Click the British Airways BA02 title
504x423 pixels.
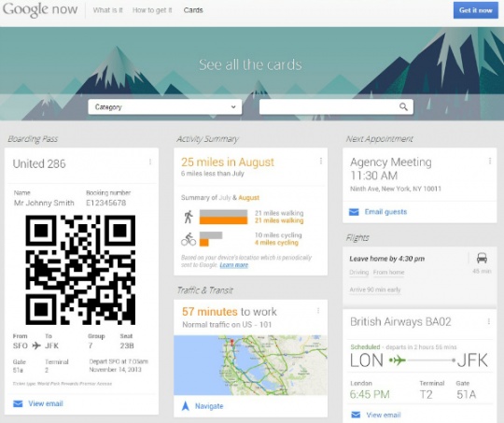tap(400, 321)
